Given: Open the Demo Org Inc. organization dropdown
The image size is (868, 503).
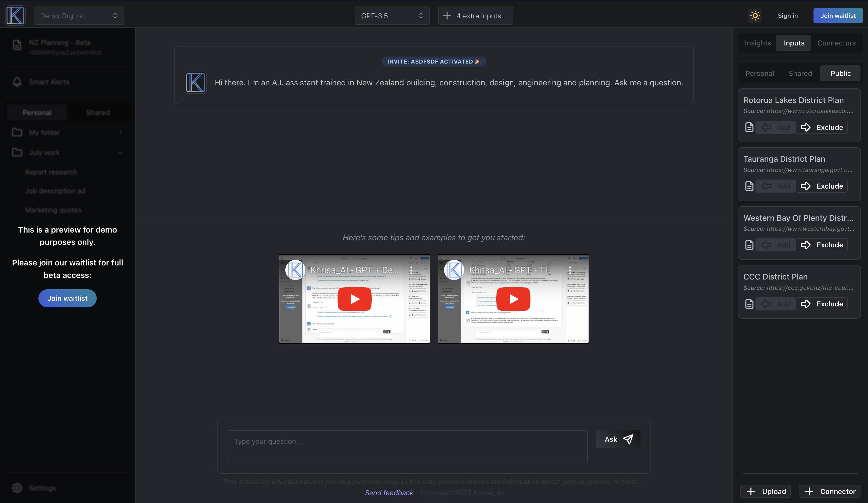Looking at the screenshot, I should (79, 16).
